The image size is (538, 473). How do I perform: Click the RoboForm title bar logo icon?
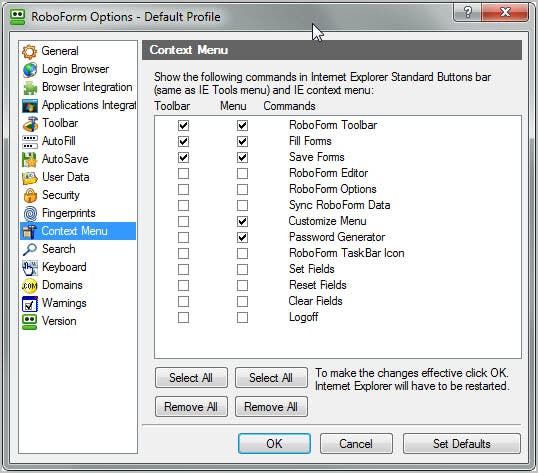17,17
